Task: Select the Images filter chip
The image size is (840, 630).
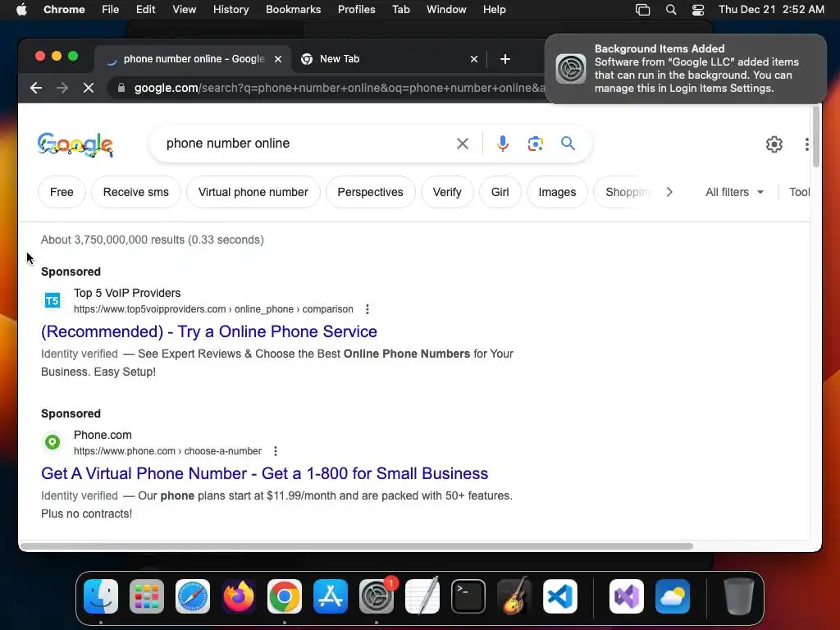Action: click(x=557, y=192)
